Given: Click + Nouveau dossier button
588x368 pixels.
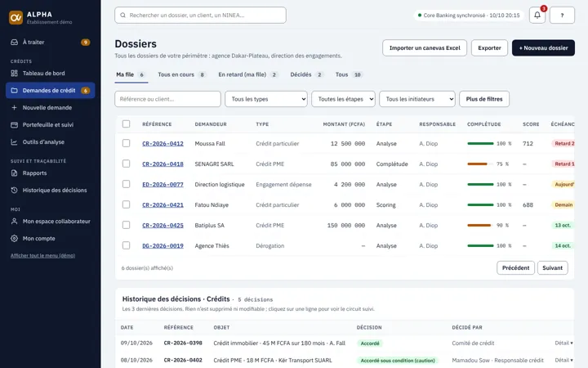Looking at the screenshot, I should click(543, 48).
